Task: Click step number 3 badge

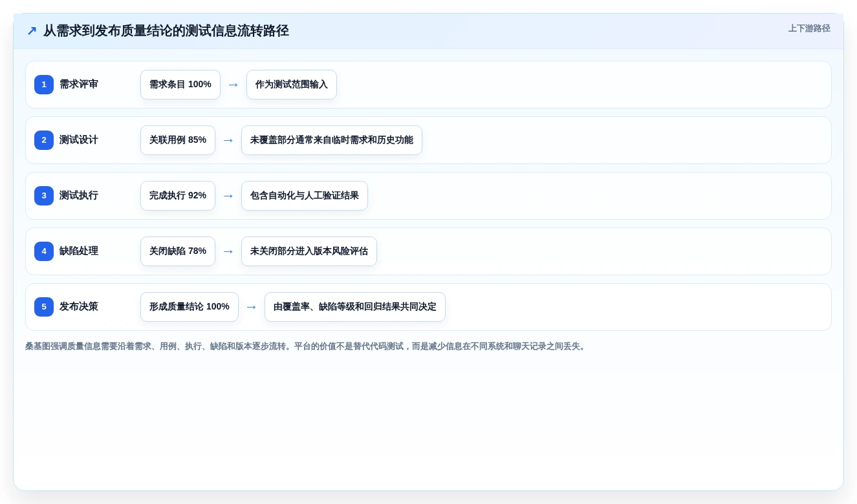Action: 44,196
